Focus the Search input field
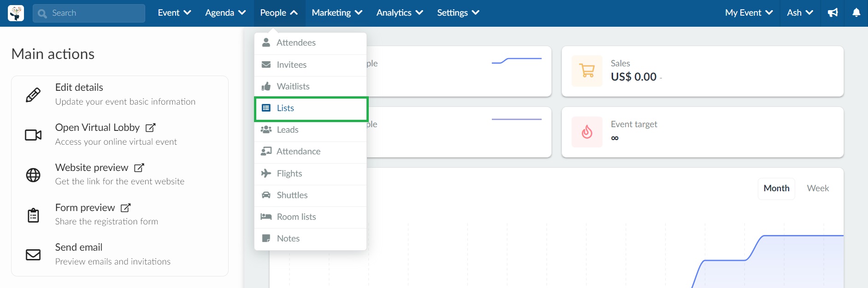This screenshot has width=868, height=288. point(89,13)
